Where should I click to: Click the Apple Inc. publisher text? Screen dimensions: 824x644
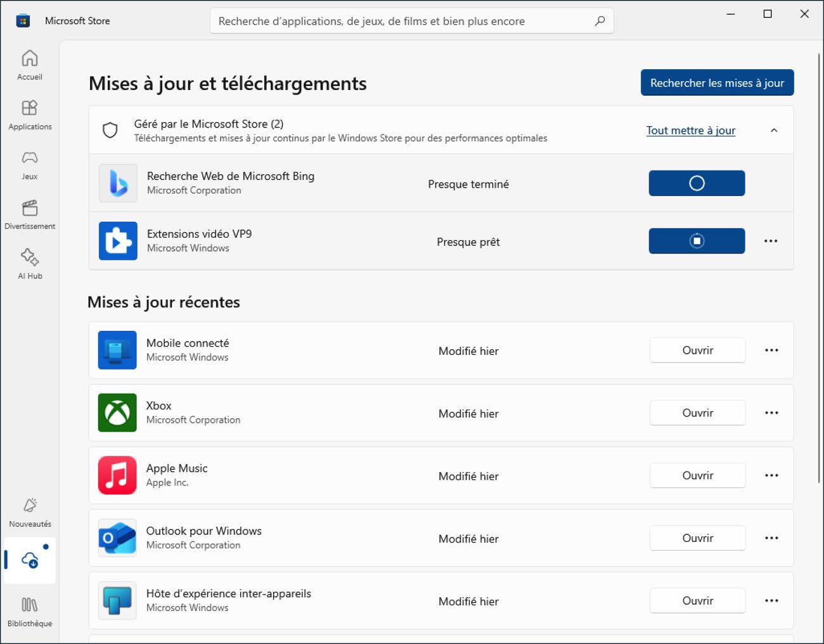coord(167,482)
